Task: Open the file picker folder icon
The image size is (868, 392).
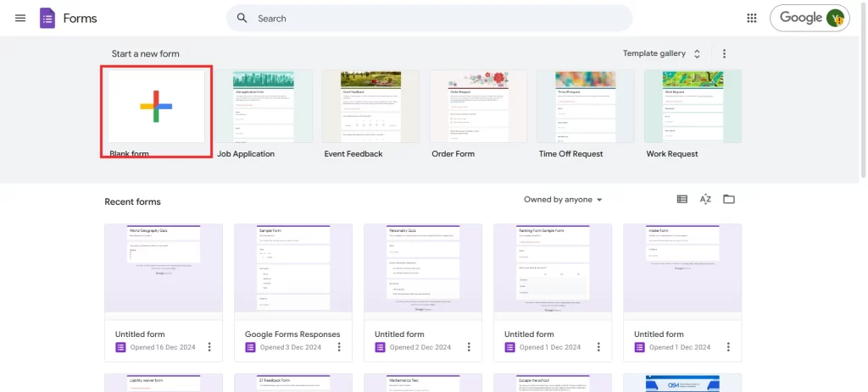Action: tap(729, 199)
